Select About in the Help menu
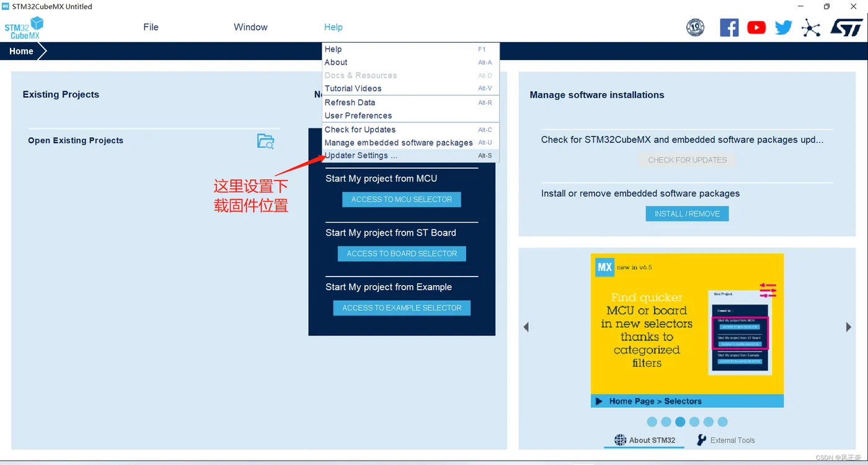Viewport: 868px width, 465px height. [x=410, y=63]
